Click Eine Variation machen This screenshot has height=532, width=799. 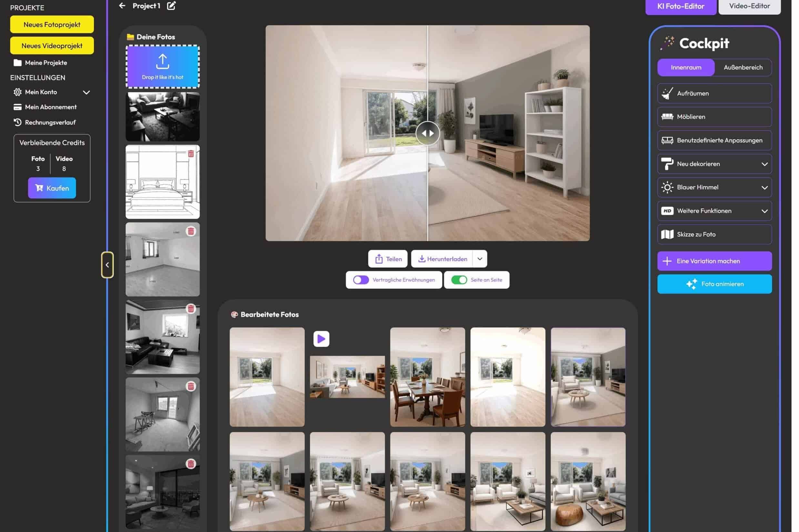(714, 261)
